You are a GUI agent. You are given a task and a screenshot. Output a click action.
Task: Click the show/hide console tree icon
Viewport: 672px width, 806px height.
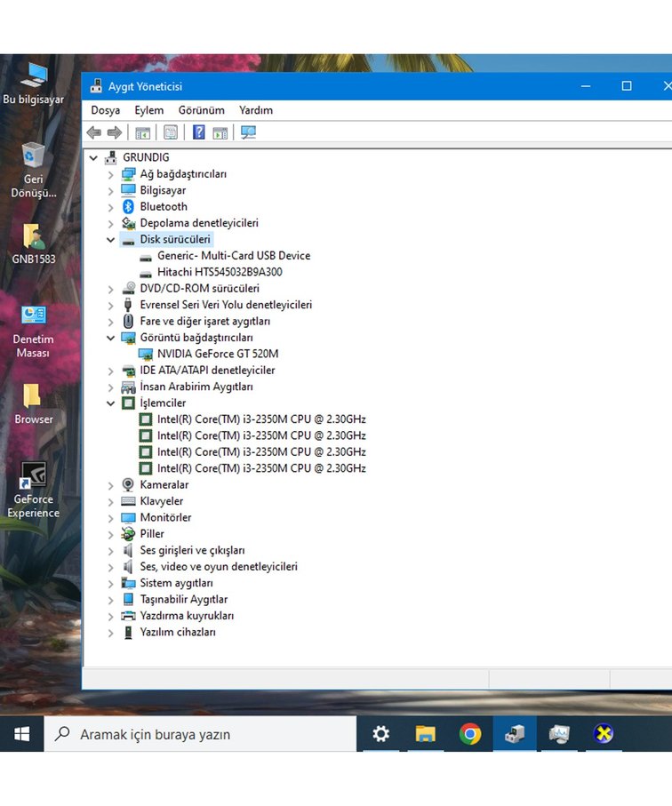pyautogui.click(x=142, y=132)
